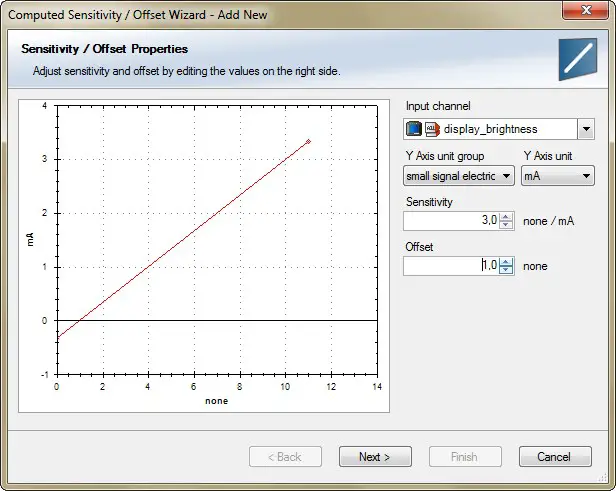Click the 'none / mA' sensitivity unit label
This screenshot has width=616, height=491.
(548, 221)
